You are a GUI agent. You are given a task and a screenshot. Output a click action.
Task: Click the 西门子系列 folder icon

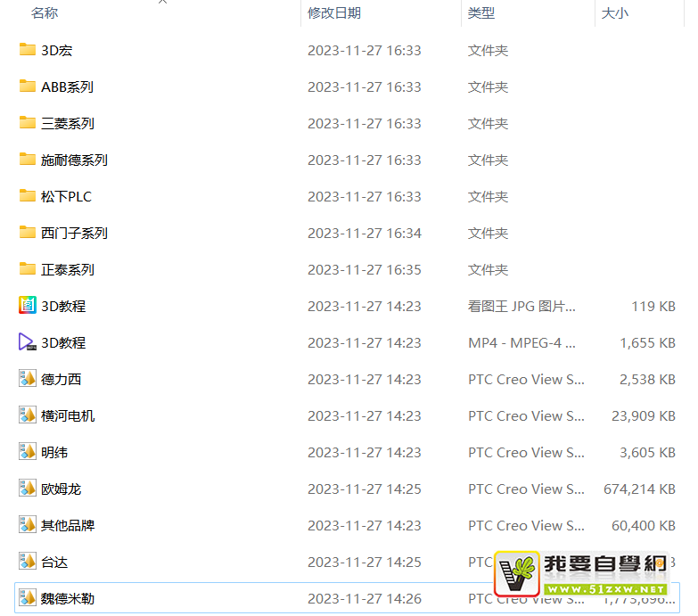click(x=27, y=233)
